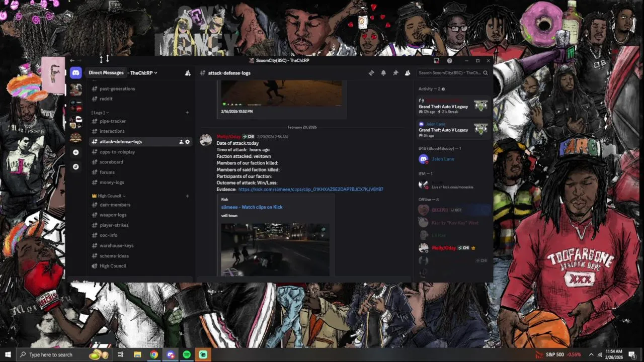Open the Action Center notifications icon
Screen dimensions: 644x362
[x=632, y=354]
